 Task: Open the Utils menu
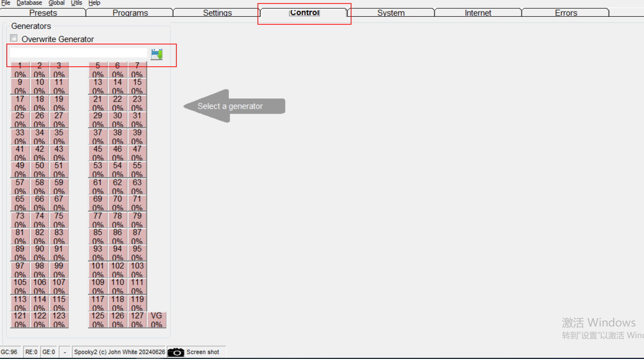click(76, 3)
